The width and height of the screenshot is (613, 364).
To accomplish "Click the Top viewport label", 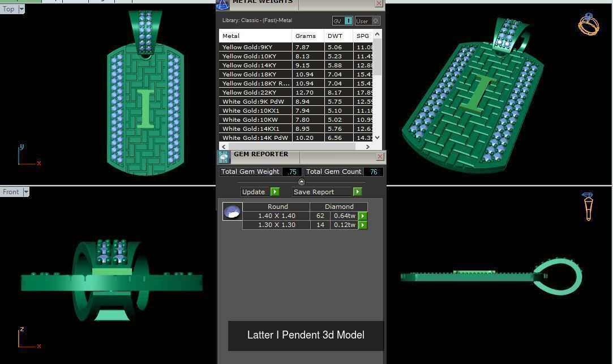I will (x=8, y=9).
